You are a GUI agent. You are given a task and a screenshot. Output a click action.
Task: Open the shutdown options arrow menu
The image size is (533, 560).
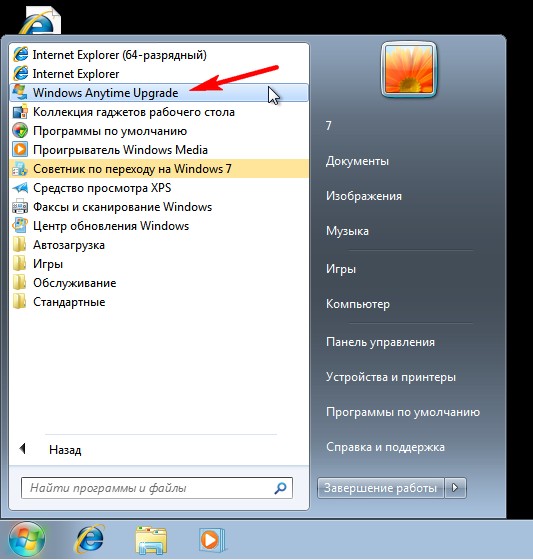click(455, 488)
